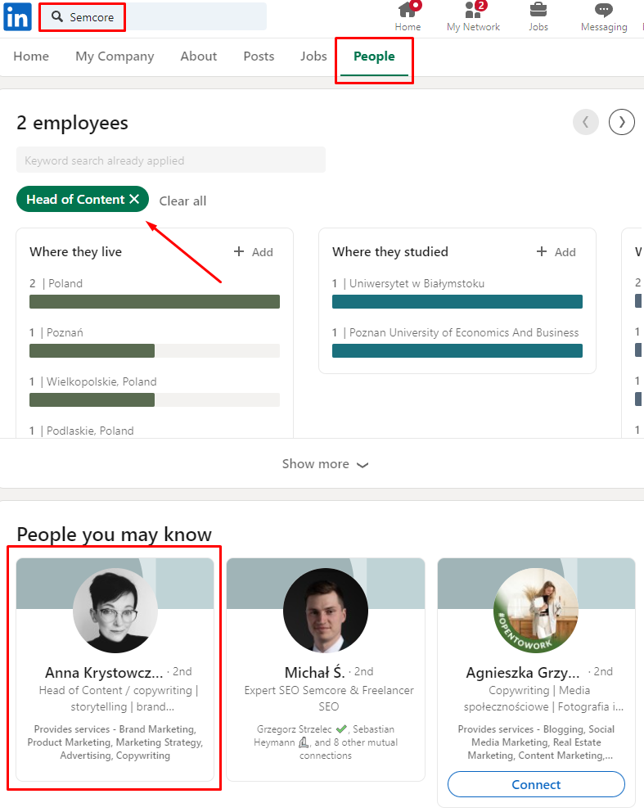
Task: Click the mutual connections text for Michał
Action: (326, 742)
